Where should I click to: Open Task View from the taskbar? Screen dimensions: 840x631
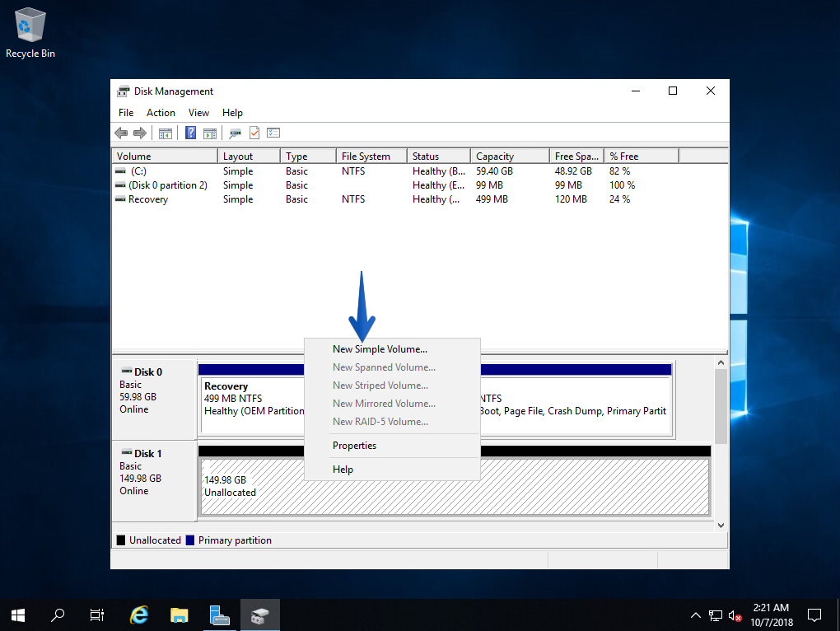click(x=97, y=615)
